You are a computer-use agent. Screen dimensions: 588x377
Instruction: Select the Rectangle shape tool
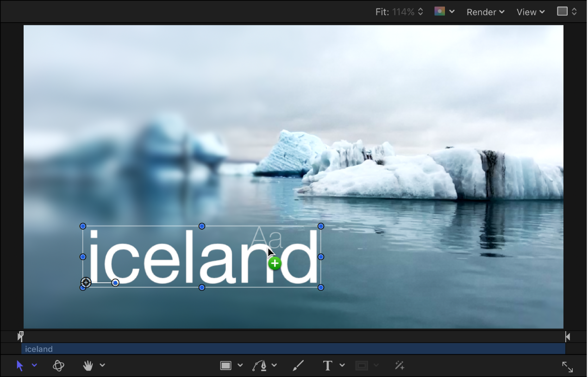pos(226,365)
